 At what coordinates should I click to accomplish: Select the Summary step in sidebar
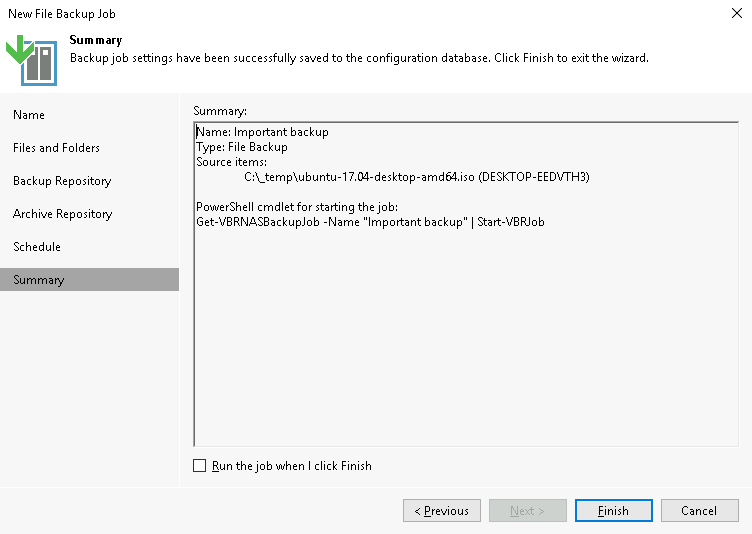[x=89, y=280]
